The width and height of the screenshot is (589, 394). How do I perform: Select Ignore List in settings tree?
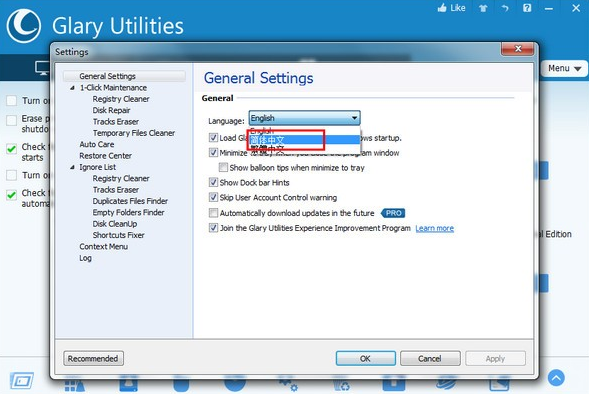[97, 167]
